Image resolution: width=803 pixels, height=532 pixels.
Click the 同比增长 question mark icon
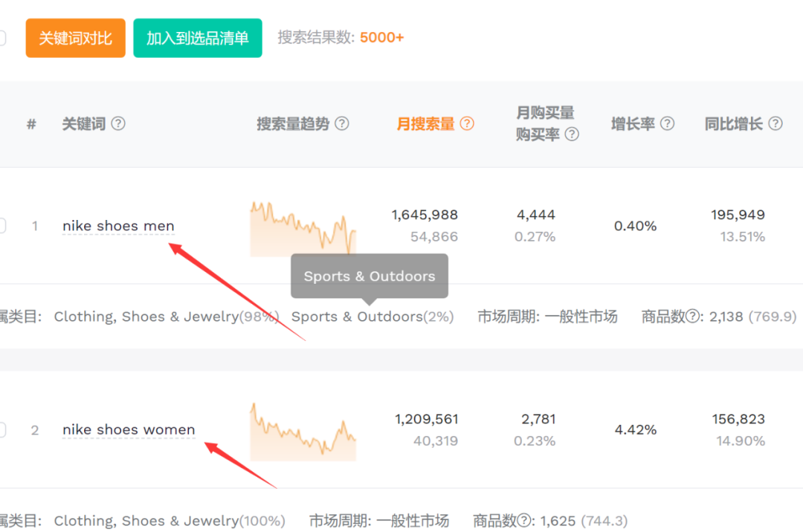[x=775, y=123]
